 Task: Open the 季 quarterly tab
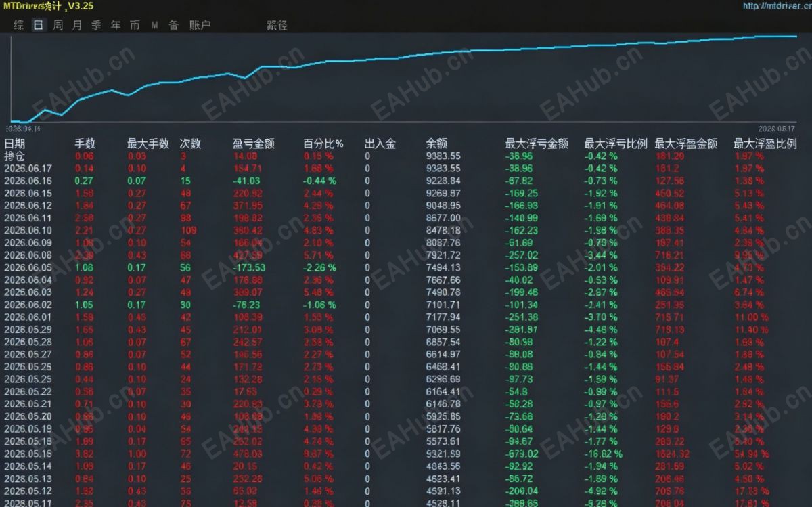click(96, 25)
